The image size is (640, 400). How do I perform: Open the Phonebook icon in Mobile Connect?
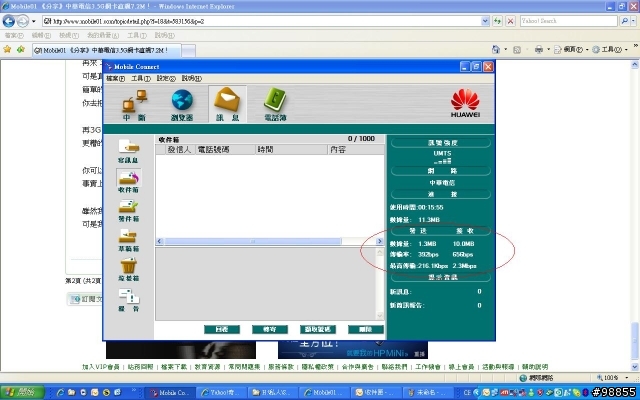[x=276, y=105]
